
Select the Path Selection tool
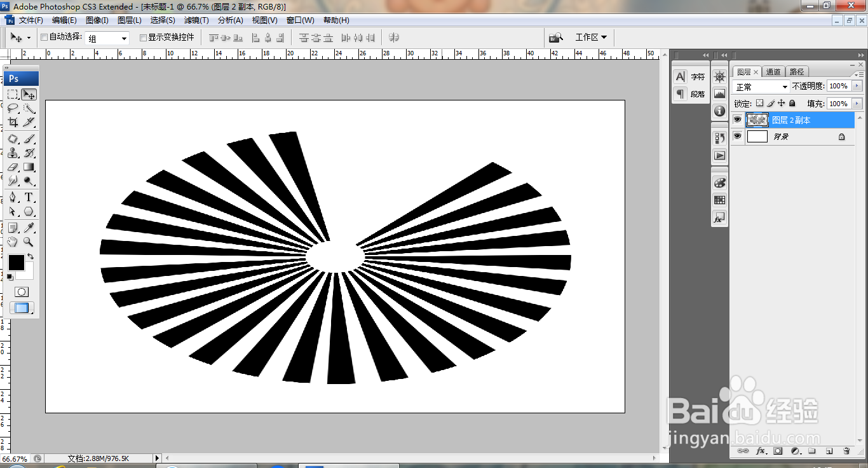[13, 211]
